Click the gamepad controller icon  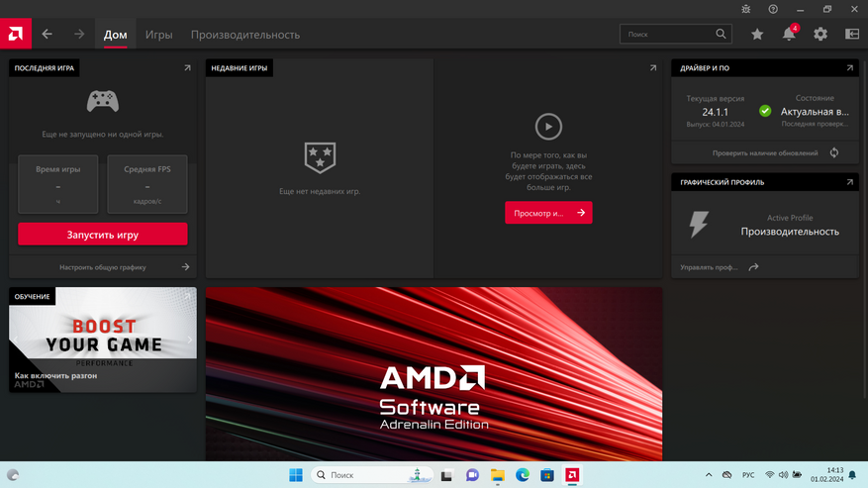point(102,101)
